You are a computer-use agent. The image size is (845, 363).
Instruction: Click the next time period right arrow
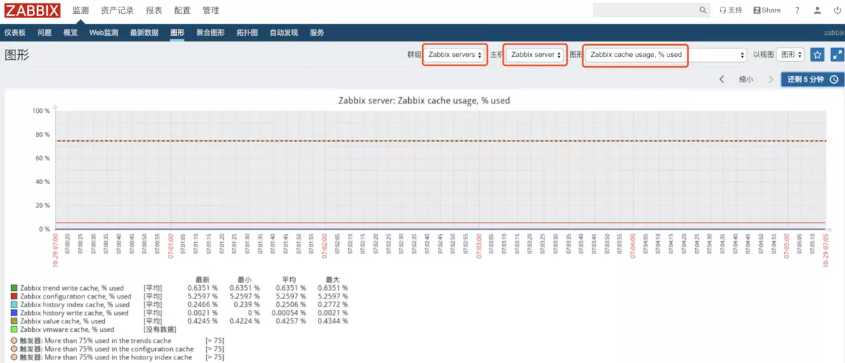(x=771, y=79)
